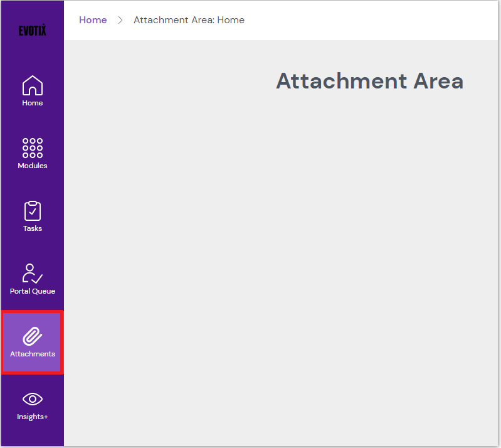The height and width of the screenshot is (448, 501).
Task: Click the 'Home' label in the sidebar
Action: pos(33,103)
